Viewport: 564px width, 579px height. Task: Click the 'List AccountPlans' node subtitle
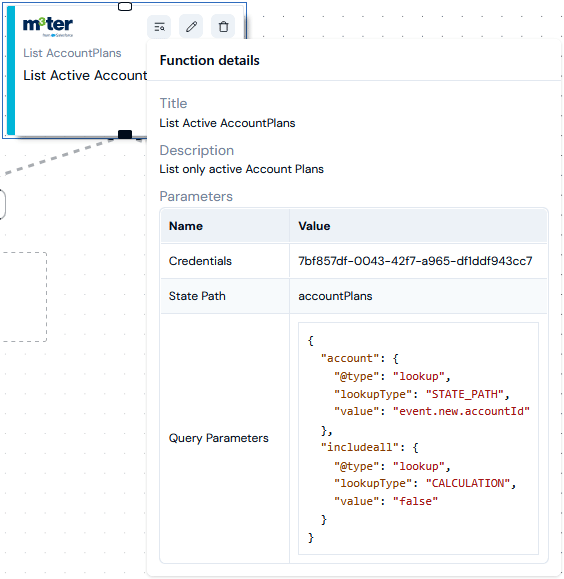pyautogui.click(x=72, y=53)
